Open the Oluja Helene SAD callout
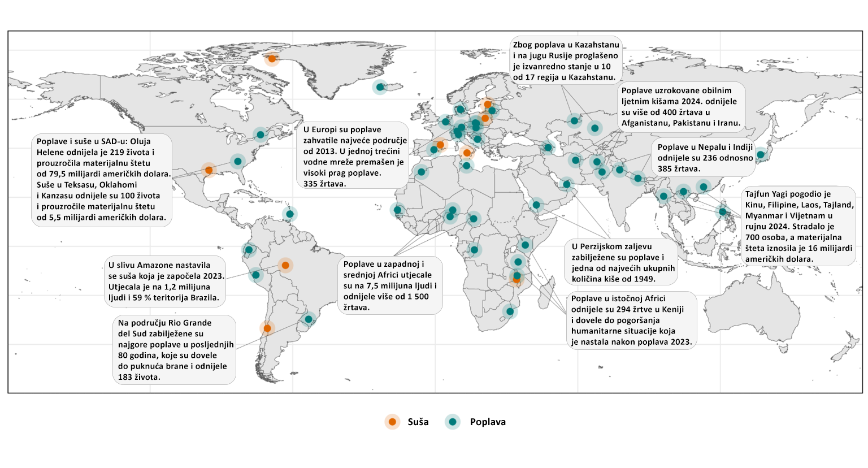The width and height of the screenshot is (868, 468). (102, 179)
